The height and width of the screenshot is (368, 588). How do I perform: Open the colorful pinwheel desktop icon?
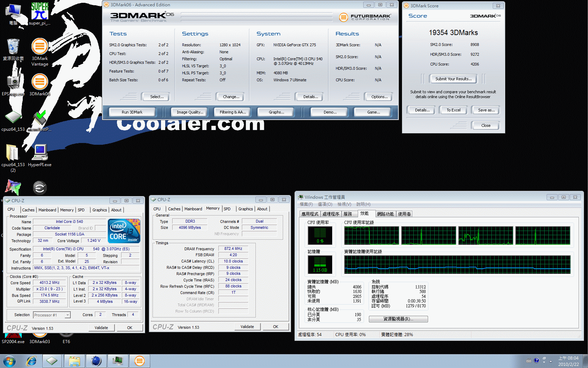point(13,187)
